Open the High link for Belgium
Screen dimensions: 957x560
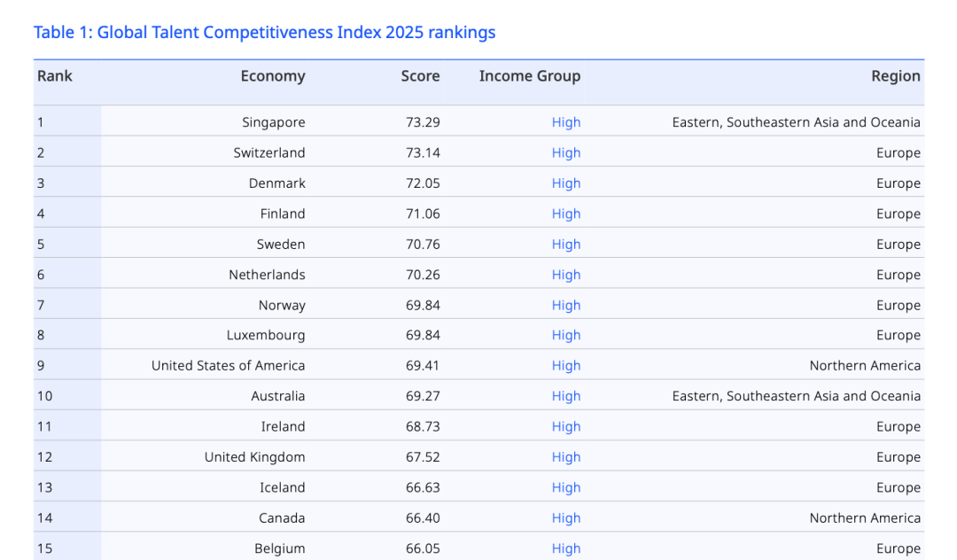coord(565,548)
